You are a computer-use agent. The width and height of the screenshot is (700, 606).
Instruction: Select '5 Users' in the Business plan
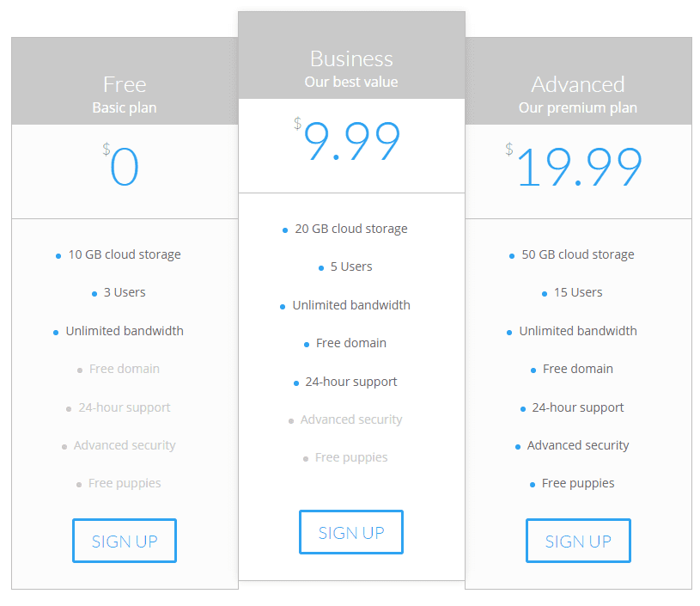click(350, 266)
